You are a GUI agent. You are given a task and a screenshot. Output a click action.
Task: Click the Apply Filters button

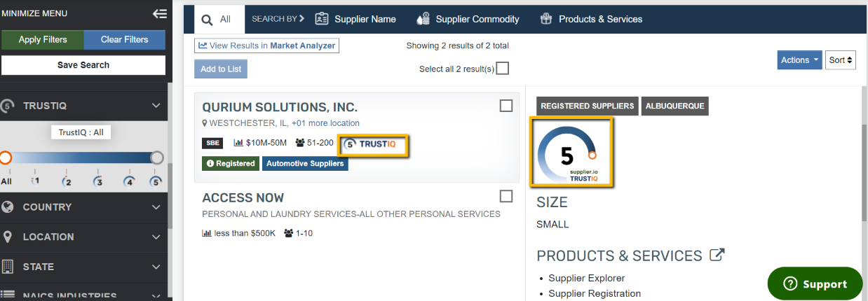(x=43, y=40)
